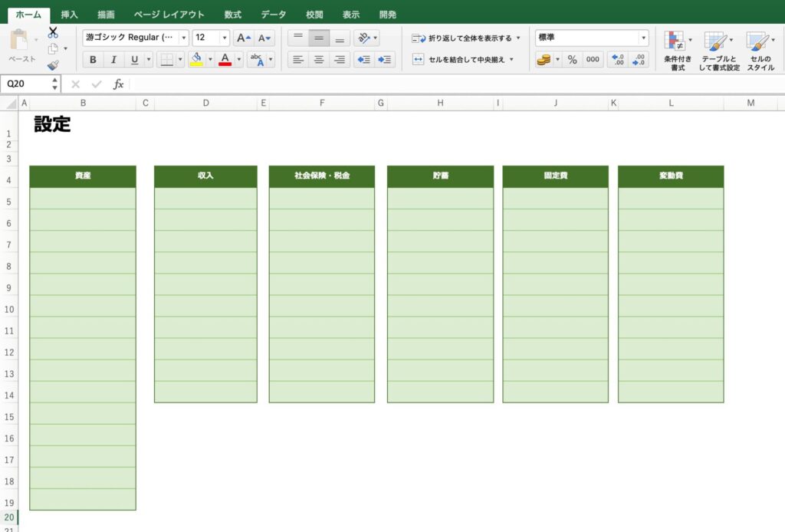Viewport: 785px width, 532px height.
Task: Open the 数式 ribbon tab
Action: (233, 15)
